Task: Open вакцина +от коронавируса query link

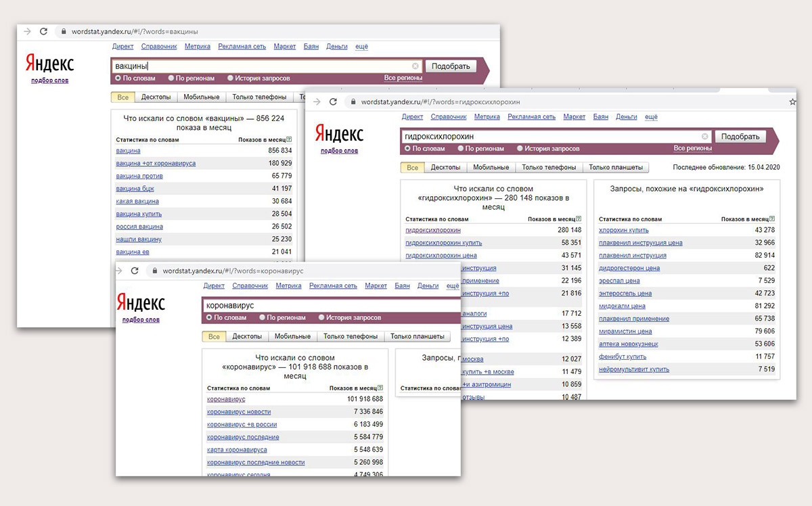Action: tap(156, 164)
